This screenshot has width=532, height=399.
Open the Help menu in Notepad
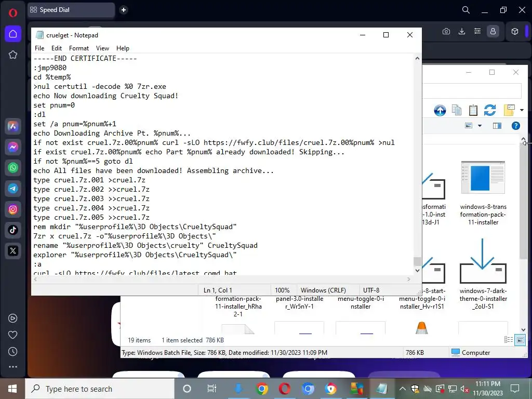coord(123,48)
